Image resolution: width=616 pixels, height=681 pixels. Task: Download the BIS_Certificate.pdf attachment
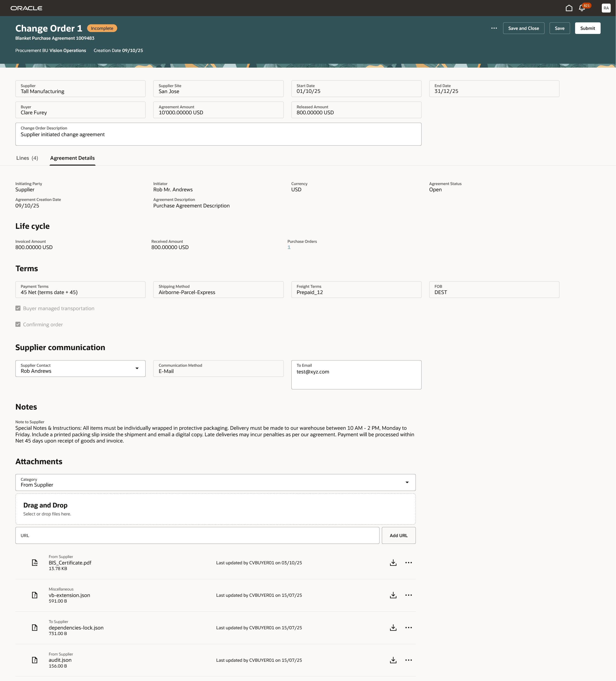coord(393,562)
